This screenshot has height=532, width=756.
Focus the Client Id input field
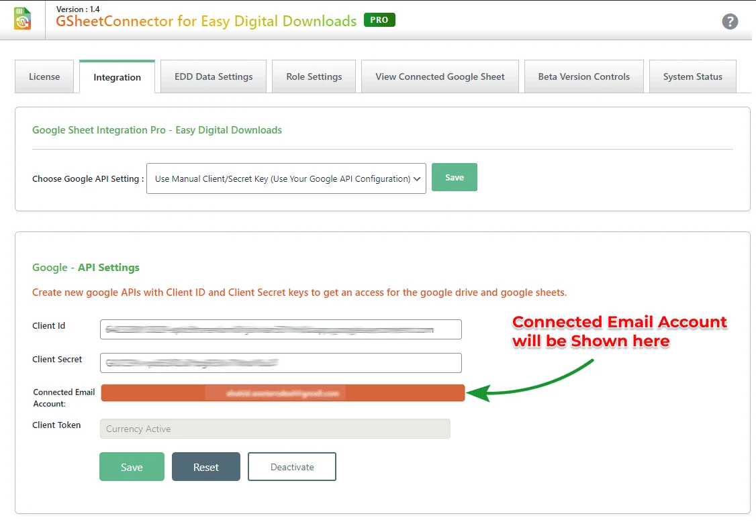(281, 329)
